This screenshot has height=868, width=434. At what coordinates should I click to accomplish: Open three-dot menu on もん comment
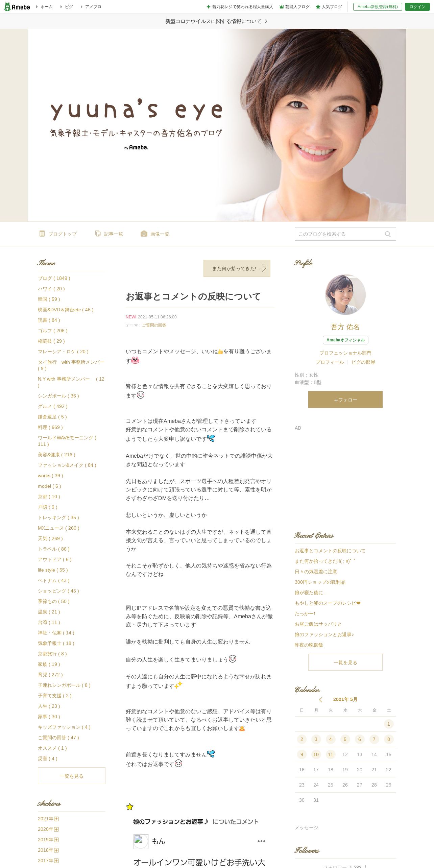pyautogui.click(x=261, y=841)
